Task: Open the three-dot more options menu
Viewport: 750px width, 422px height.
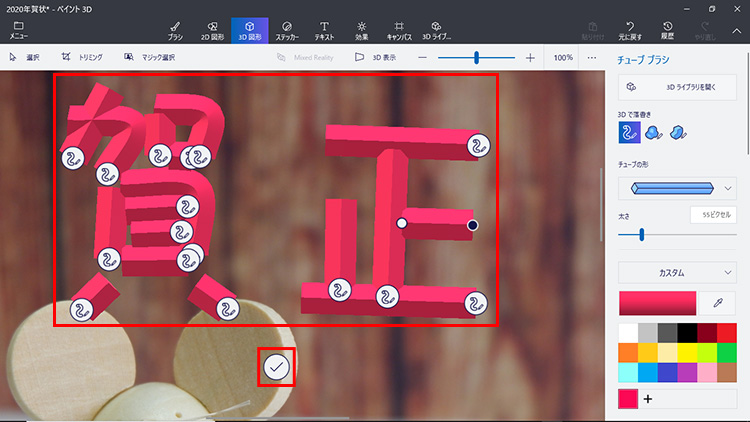Action: tap(591, 58)
